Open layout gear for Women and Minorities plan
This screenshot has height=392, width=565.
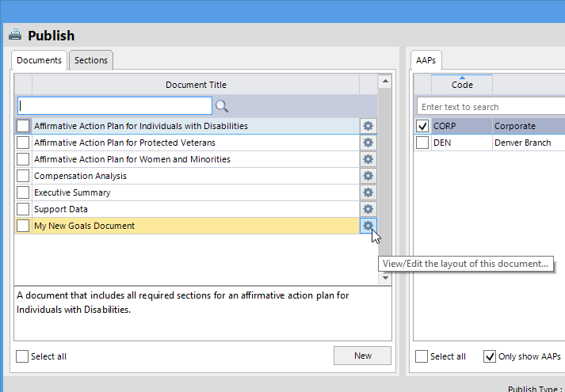point(368,159)
